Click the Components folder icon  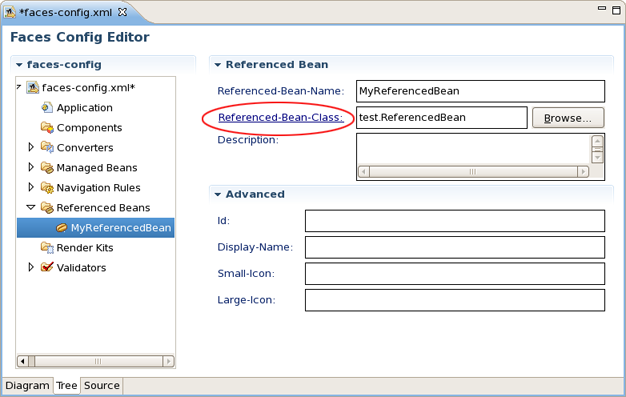pos(47,127)
